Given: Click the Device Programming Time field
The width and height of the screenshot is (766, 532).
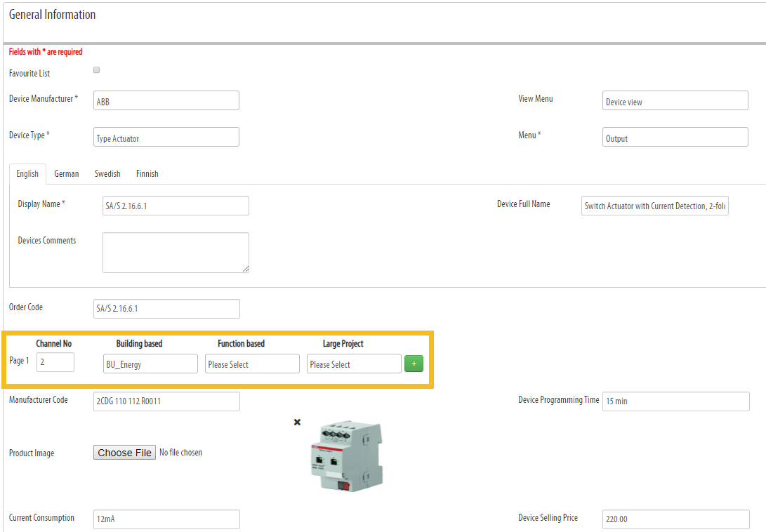Looking at the screenshot, I should 675,401.
